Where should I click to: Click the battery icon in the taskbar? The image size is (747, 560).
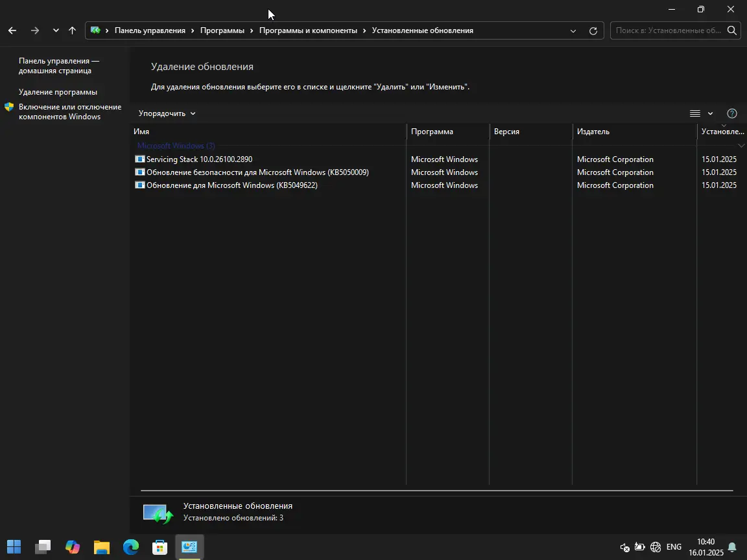point(640,548)
